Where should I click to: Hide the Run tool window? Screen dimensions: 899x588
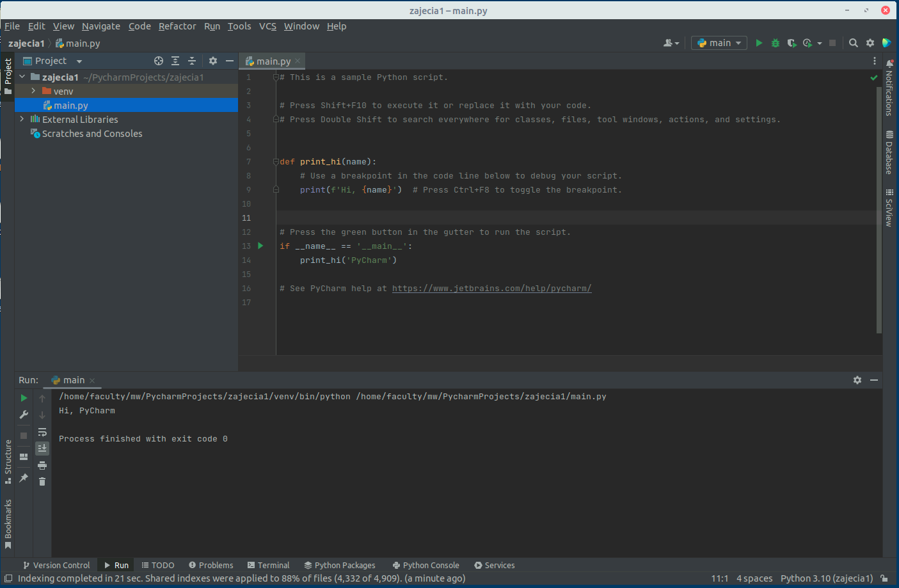[874, 380]
